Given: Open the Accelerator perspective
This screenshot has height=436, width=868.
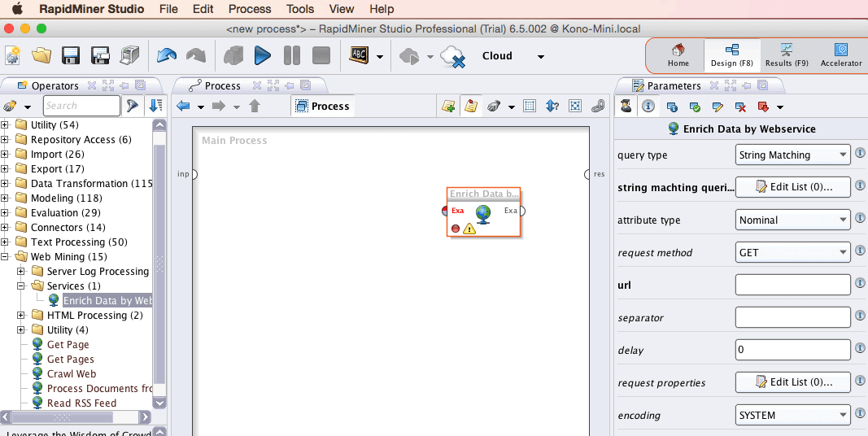Looking at the screenshot, I should 841,55.
